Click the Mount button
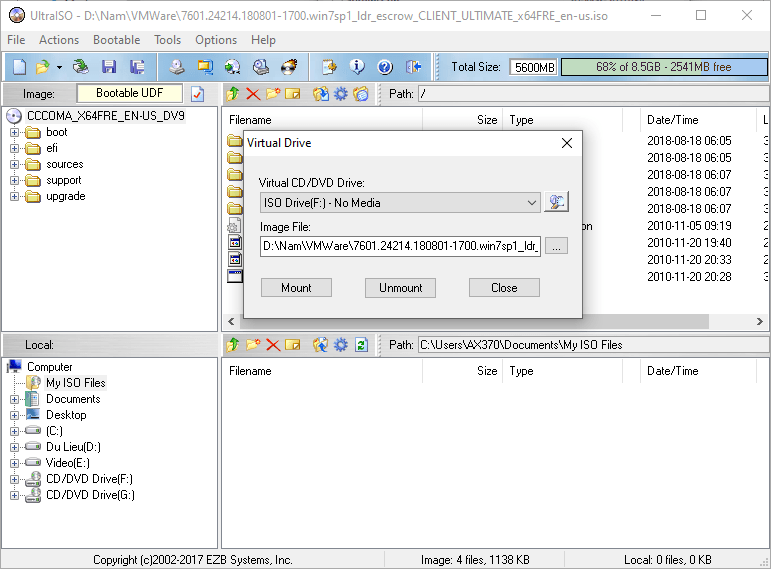 (296, 288)
